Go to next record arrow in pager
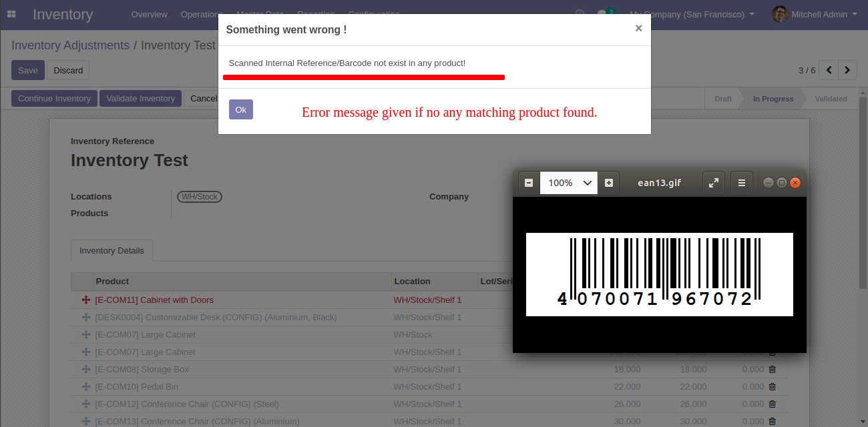Screen dimensions: 868x427 [847, 69]
